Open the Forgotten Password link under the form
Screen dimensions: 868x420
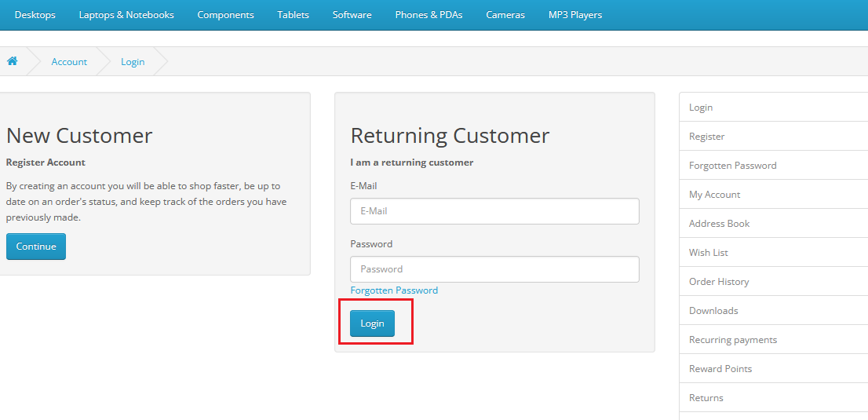click(394, 290)
